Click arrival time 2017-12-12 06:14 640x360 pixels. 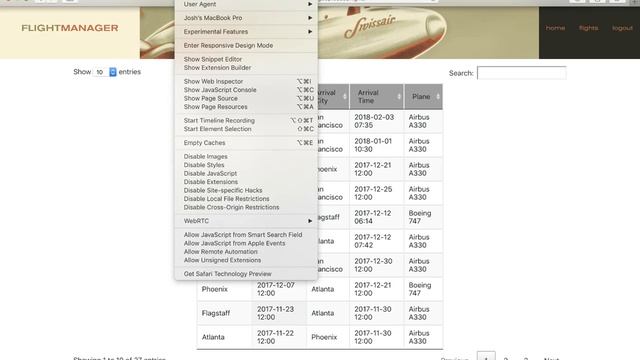(x=376, y=217)
